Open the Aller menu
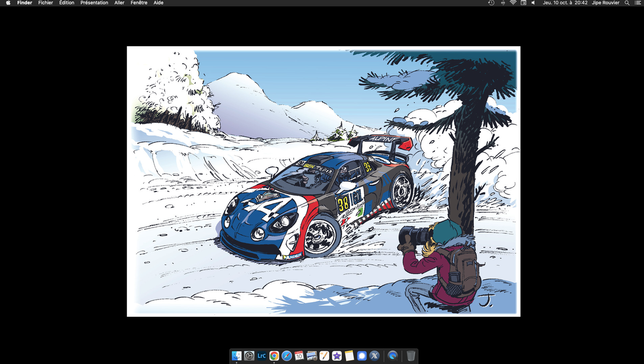The width and height of the screenshot is (644, 364). [119, 3]
